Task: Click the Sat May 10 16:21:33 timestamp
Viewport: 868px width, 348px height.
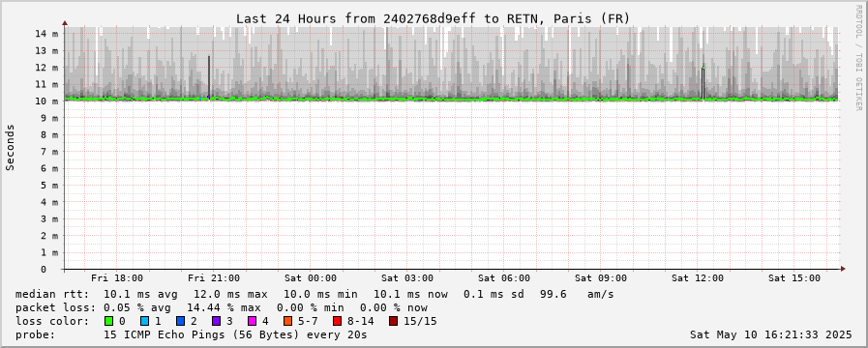Action: (x=770, y=334)
